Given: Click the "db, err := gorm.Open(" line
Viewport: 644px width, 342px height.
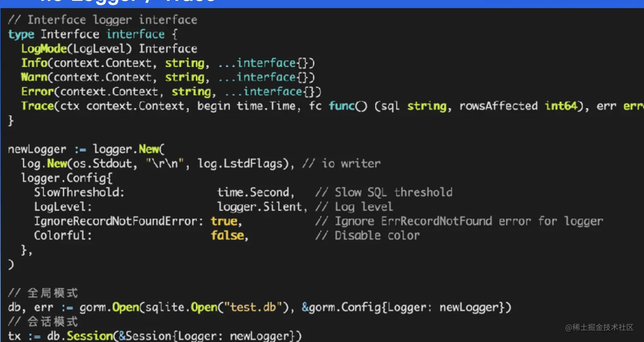Looking at the screenshot, I should click(x=259, y=307).
